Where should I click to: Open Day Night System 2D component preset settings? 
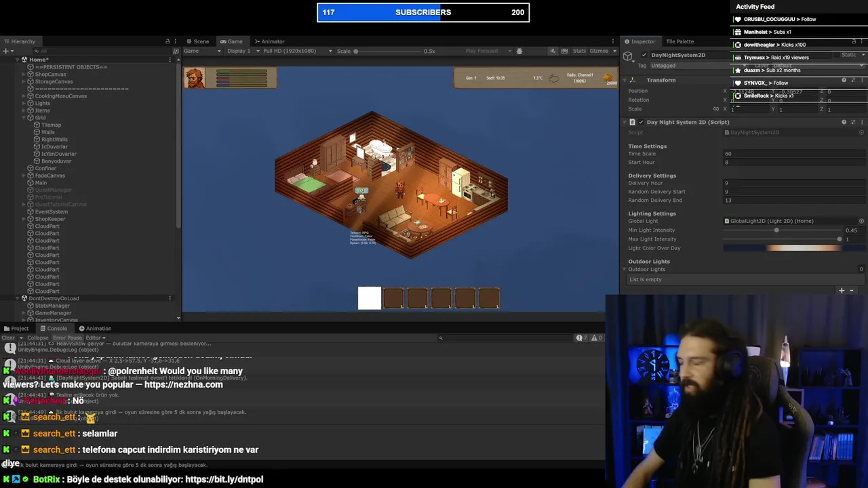[852, 122]
